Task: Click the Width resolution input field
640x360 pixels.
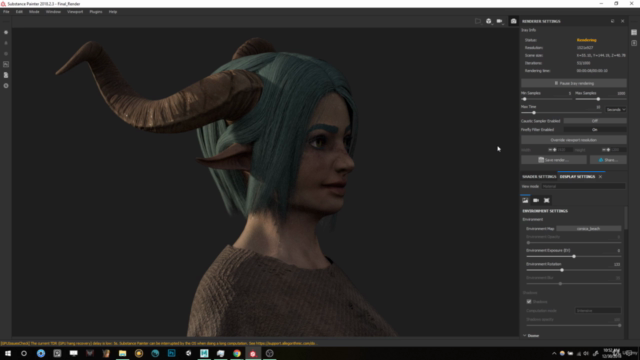Action: pyautogui.click(x=563, y=150)
